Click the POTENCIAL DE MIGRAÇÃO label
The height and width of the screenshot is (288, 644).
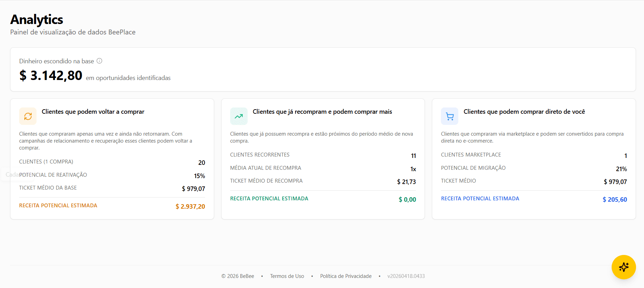pos(473,168)
